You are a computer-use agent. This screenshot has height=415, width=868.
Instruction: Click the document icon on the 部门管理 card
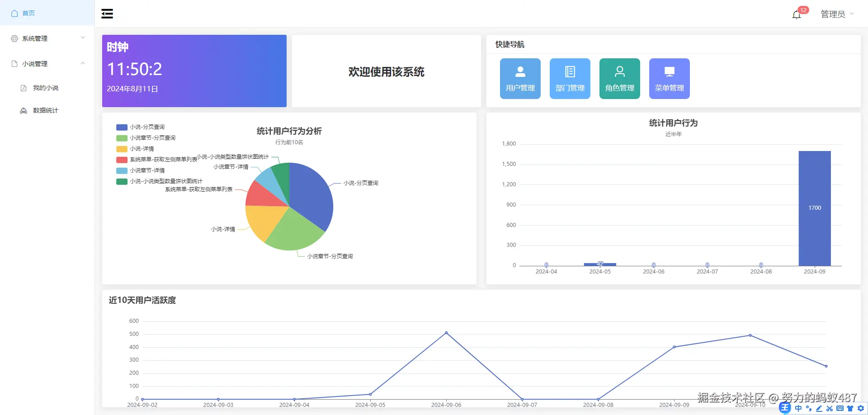570,71
